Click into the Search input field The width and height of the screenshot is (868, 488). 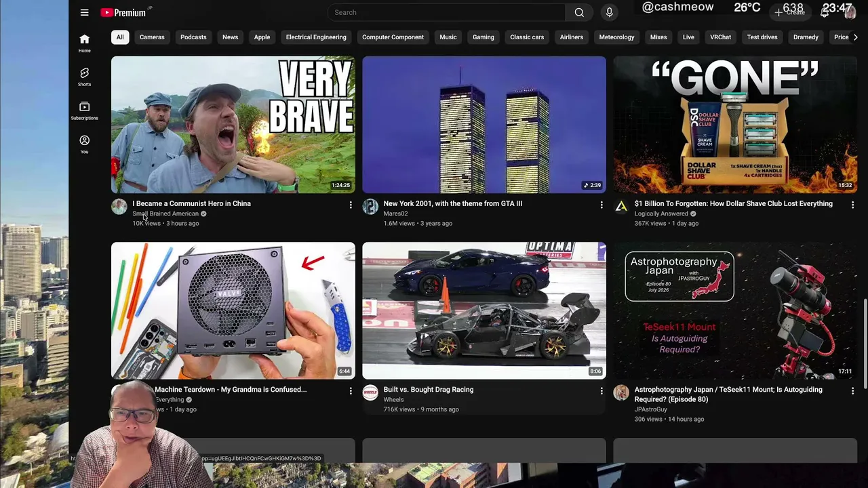[446, 12]
